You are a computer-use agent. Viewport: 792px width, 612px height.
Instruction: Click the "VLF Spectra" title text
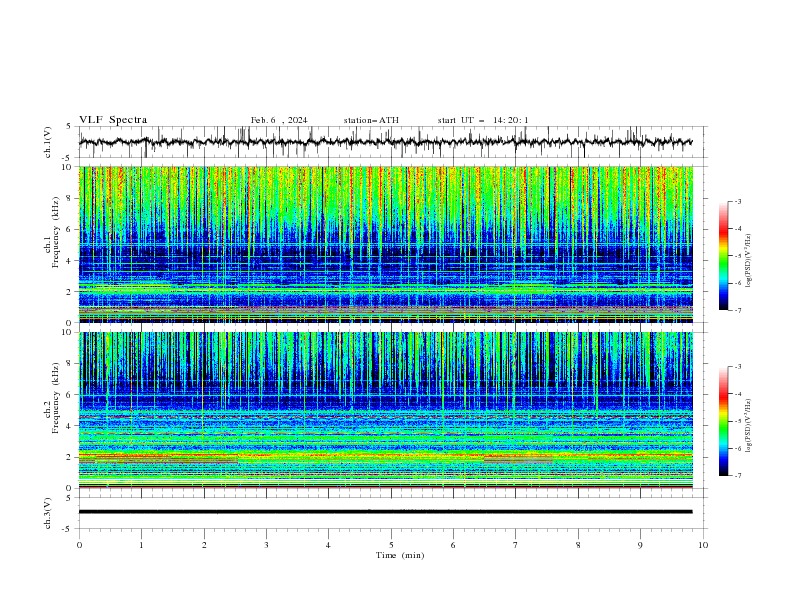pyautogui.click(x=113, y=120)
